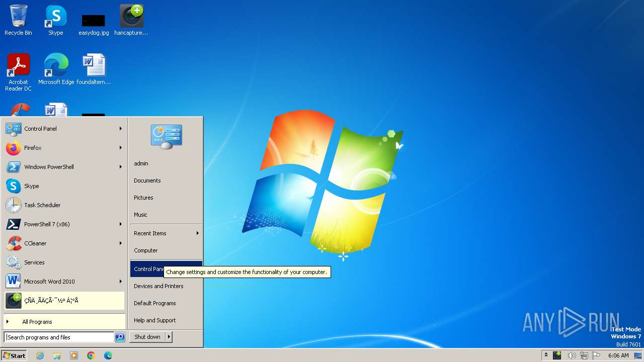Expand the Windows PowerShell jump list arrow

pyautogui.click(x=121, y=167)
